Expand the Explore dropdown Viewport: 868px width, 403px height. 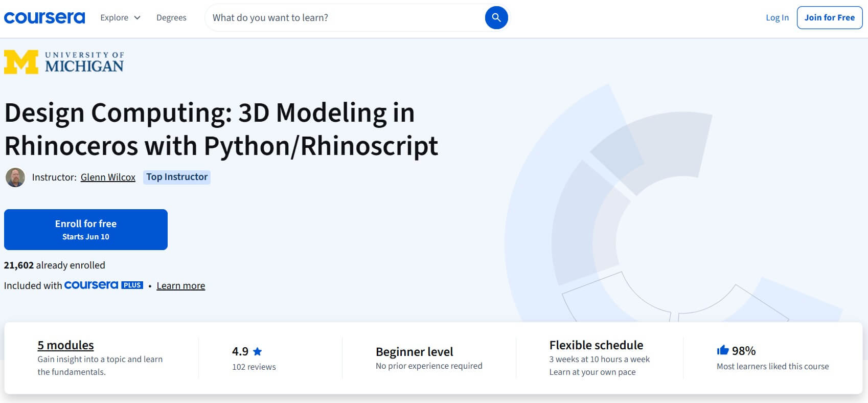[120, 17]
